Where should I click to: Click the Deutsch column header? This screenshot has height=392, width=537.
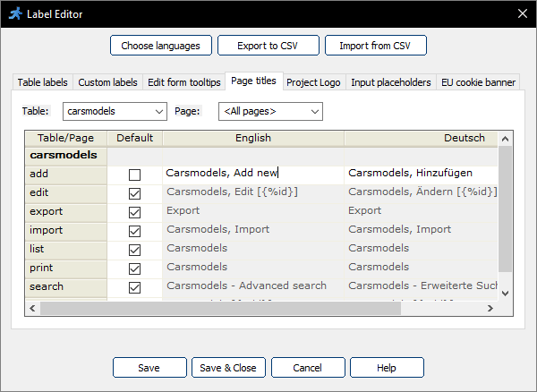click(421, 138)
